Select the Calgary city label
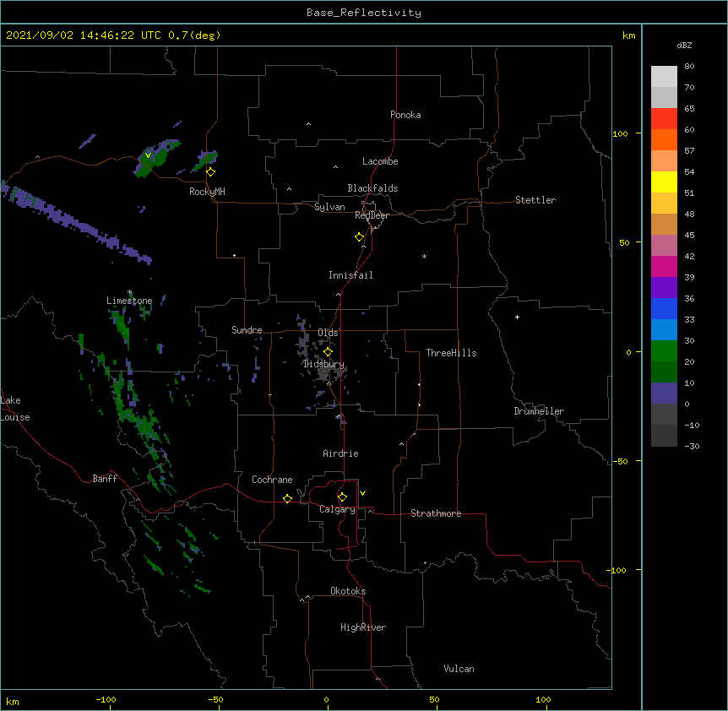 (337, 509)
